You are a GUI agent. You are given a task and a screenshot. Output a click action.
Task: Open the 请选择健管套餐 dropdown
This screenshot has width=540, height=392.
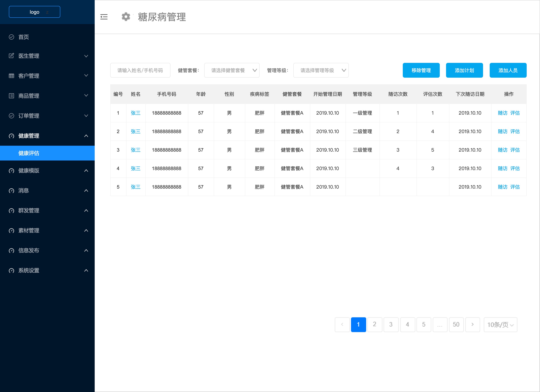coord(232,70)
